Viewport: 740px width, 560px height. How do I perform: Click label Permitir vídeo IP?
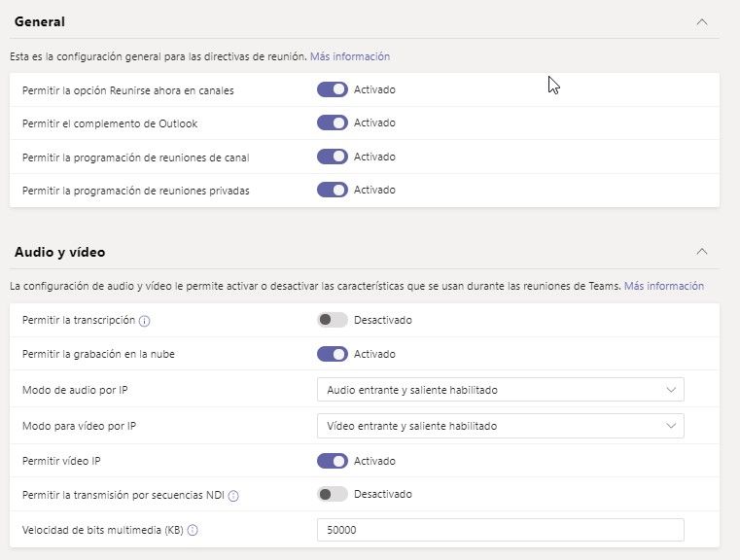pyautogui.click(x=61, y=461)
